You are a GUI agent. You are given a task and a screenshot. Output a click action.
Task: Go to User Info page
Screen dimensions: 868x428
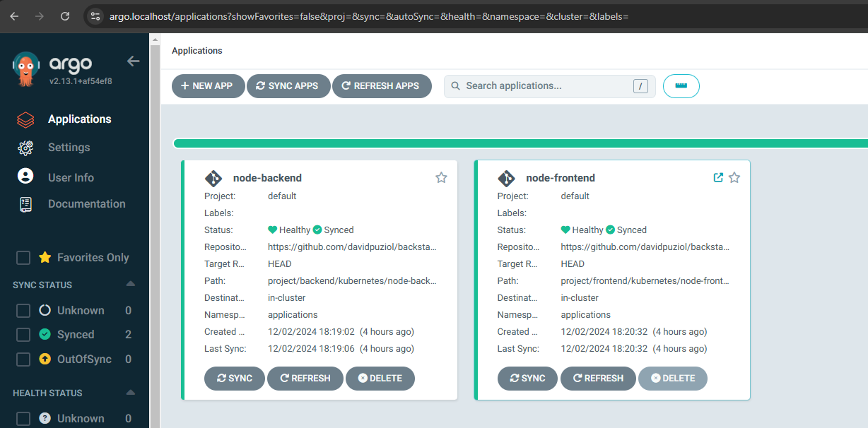click(71, 178)
